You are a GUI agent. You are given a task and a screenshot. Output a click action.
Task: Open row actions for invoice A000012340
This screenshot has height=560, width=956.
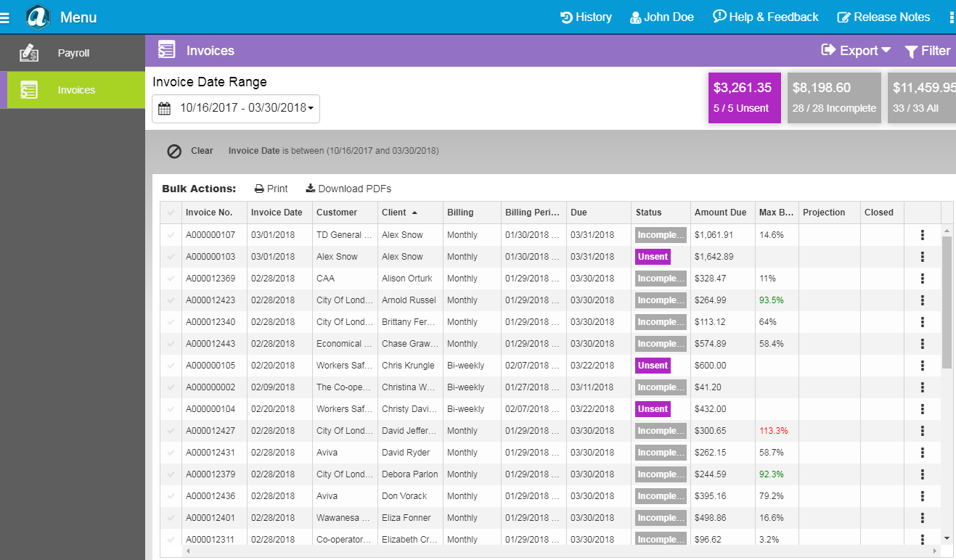[922, 322]
